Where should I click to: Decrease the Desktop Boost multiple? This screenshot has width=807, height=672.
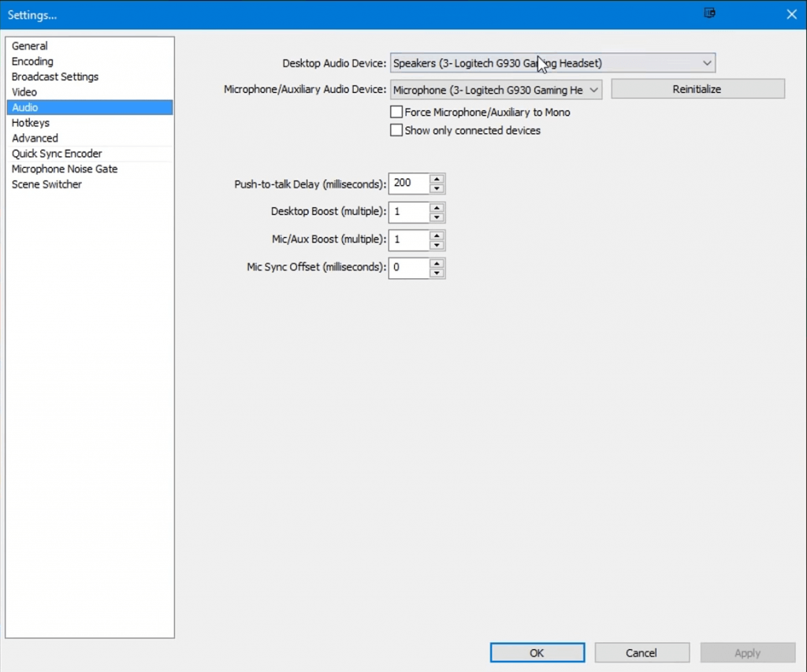coord(437,217)
